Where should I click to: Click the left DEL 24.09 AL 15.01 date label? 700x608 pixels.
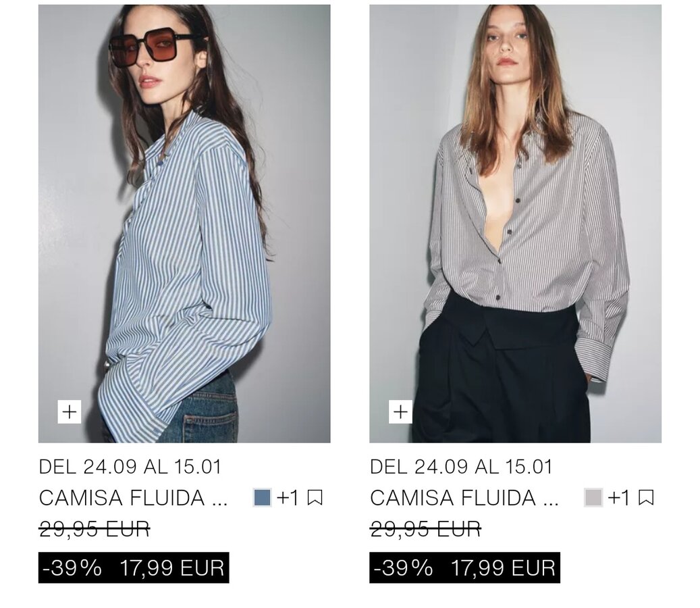coord(130,467)
